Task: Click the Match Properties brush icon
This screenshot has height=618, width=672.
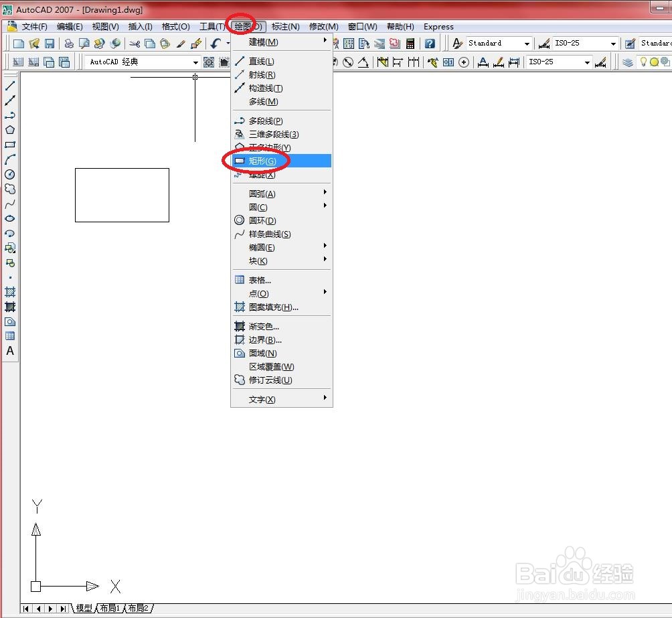Action: (x=181, y=44)
